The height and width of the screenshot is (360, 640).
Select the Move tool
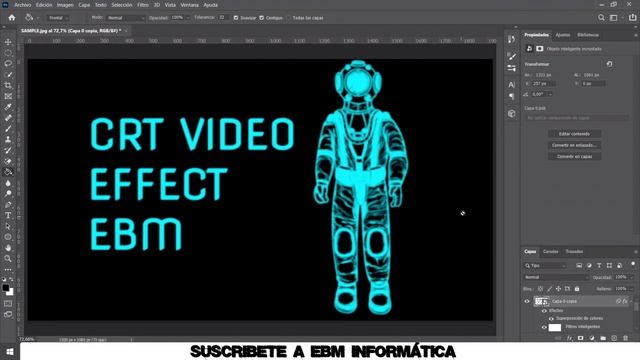pyautogui.click(x=8, y=42)
